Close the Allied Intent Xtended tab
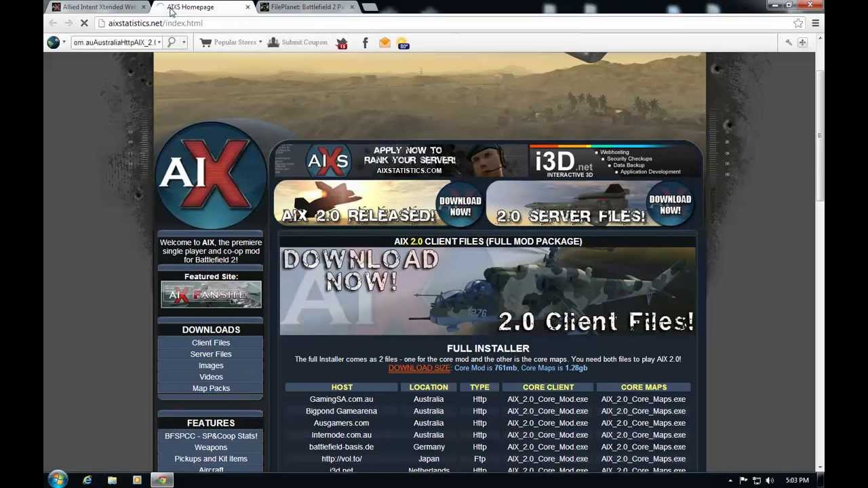This screenshot has width=868, height=488. coord(143,7)
